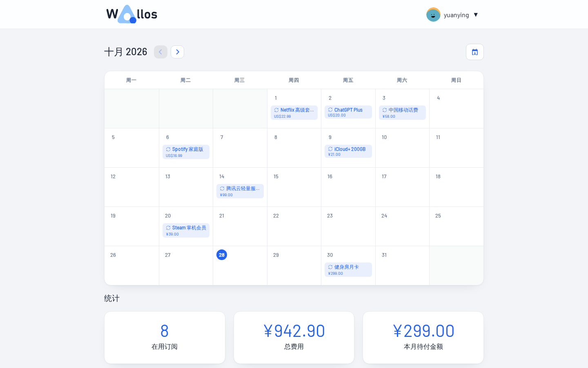Screen dimensions: 588x368
Task: Click the recurring icon on Spotify 家庭版
Action: coord(168,149)
